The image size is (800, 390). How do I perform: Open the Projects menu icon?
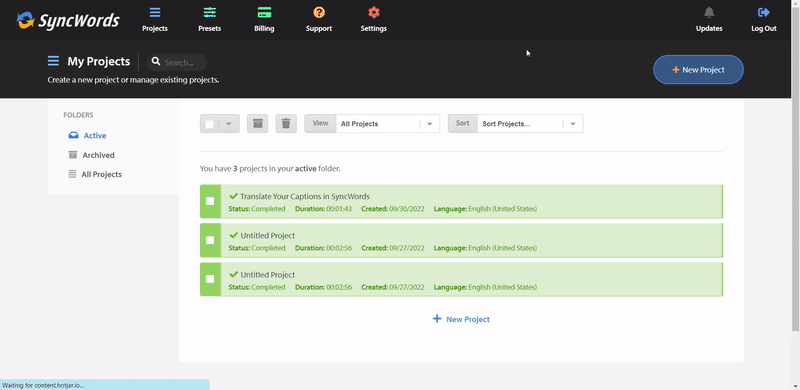point(155,13)
